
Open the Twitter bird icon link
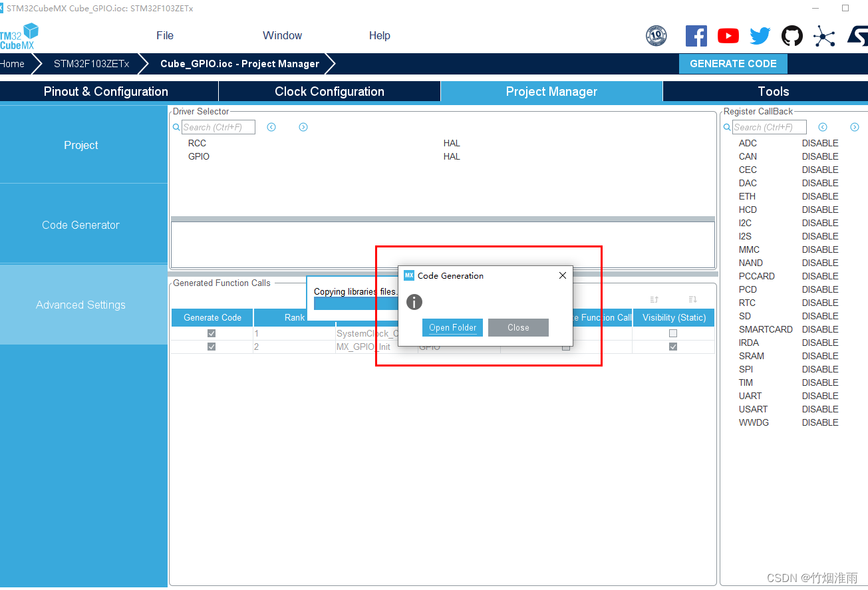pos(760,36)
